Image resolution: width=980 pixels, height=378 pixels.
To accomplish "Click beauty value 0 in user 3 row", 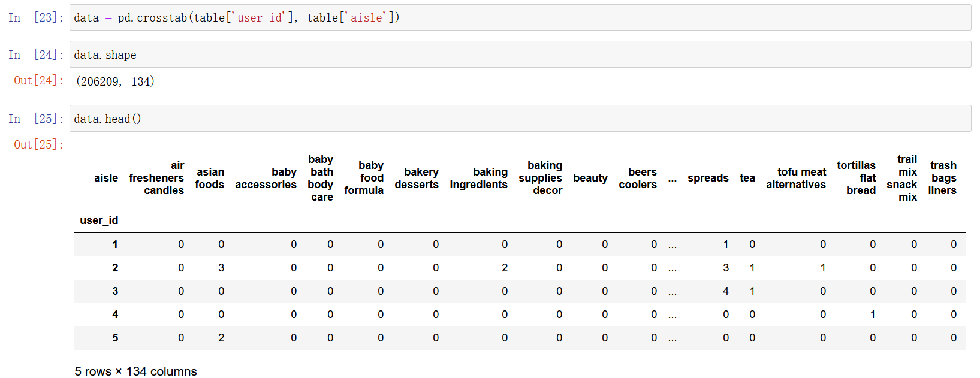I will [x=605, y=291].
